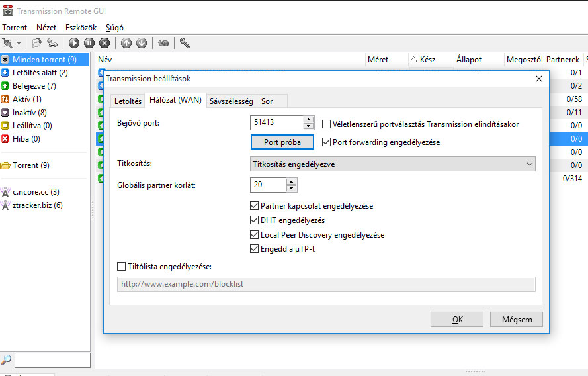
Task: Enable Tiltólista engedélyezése checkbox
Action: [122, 267]
